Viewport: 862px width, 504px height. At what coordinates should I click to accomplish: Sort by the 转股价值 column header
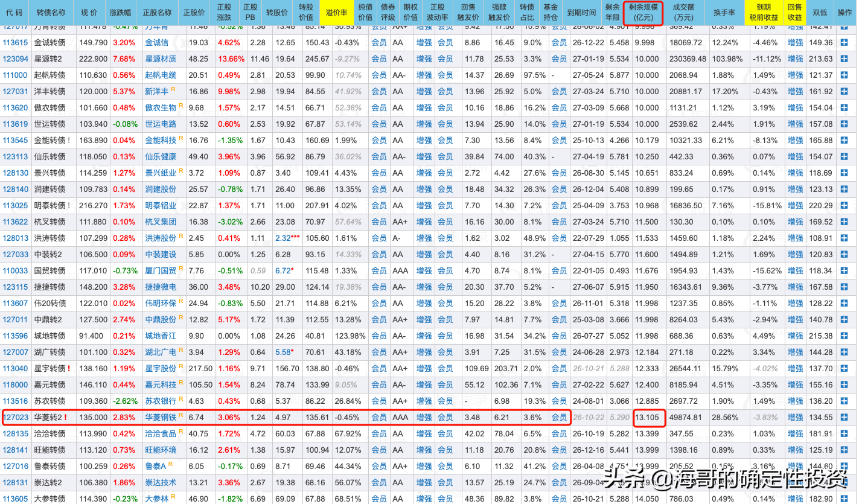tap(306, 12)
